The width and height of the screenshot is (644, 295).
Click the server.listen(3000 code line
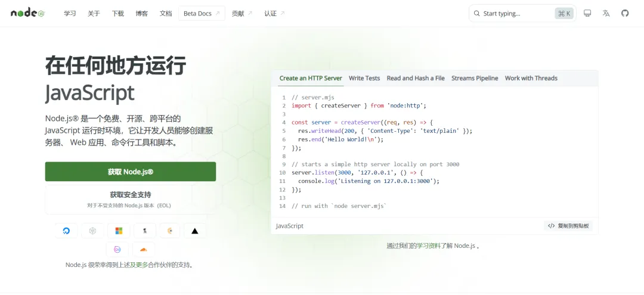point(357,173)
